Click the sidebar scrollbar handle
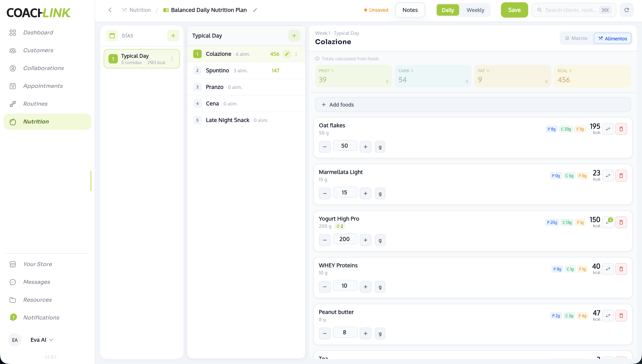 pos(91,181)
